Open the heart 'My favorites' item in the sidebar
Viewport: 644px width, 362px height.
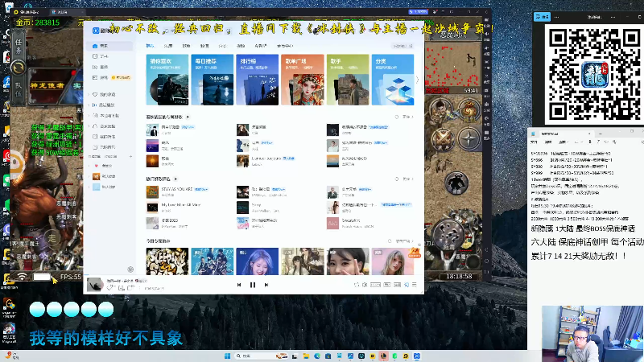point(105,94)
